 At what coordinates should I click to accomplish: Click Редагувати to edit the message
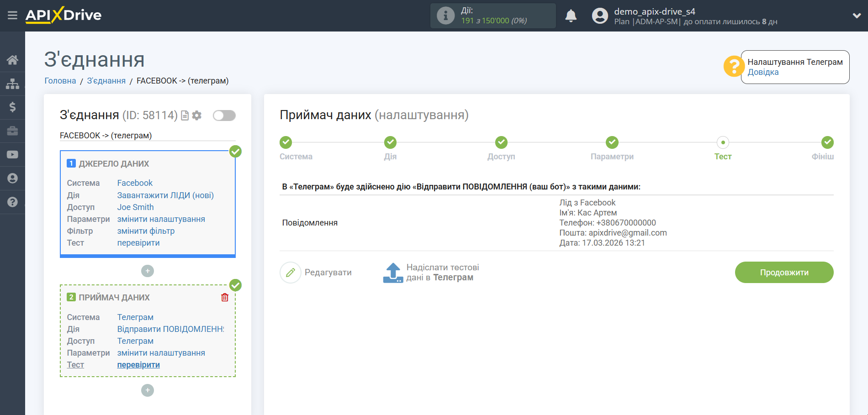tap(316, 273)
